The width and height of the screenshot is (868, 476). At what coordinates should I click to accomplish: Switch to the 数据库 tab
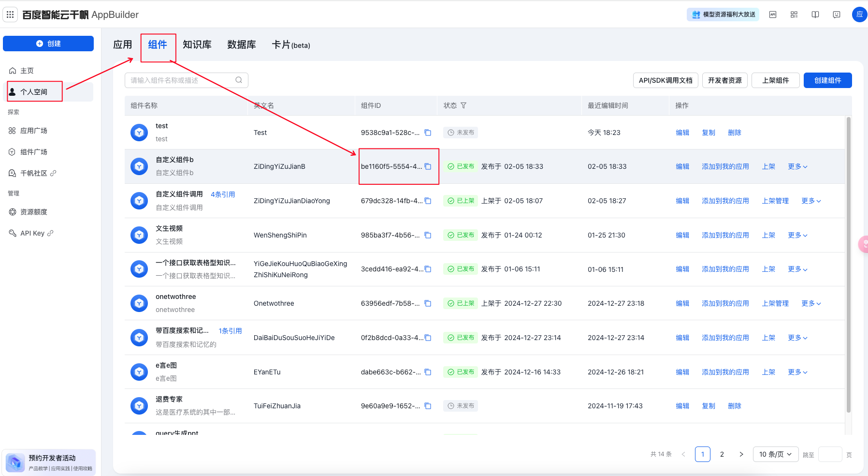[x=242, y=45]
